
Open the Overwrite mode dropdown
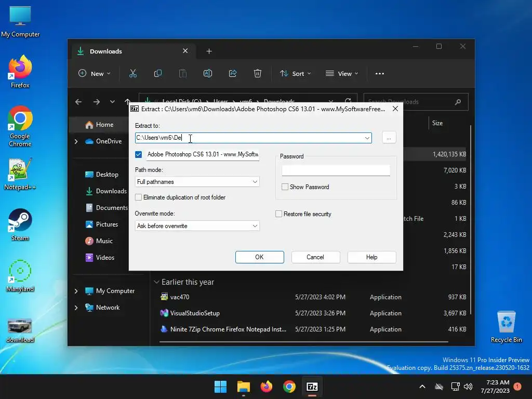(x=197, y=226)
